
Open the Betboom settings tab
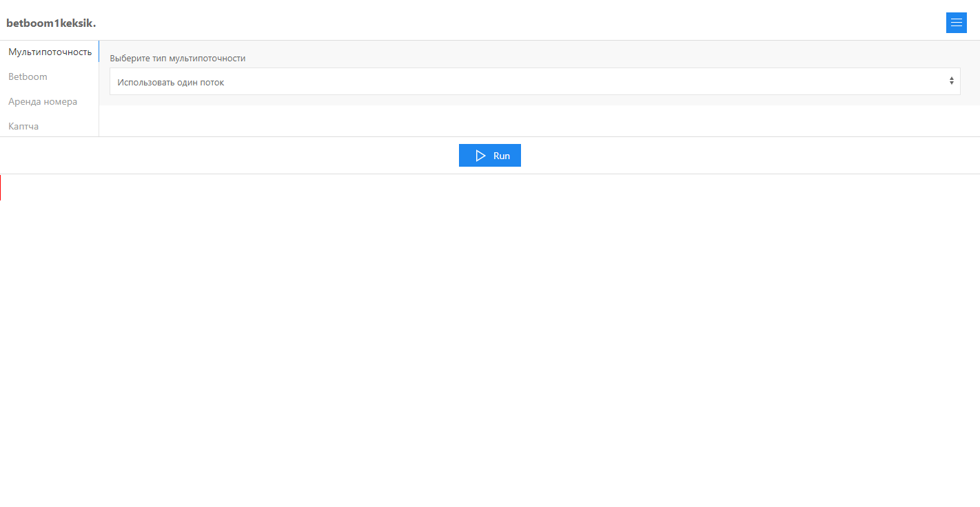28,76
